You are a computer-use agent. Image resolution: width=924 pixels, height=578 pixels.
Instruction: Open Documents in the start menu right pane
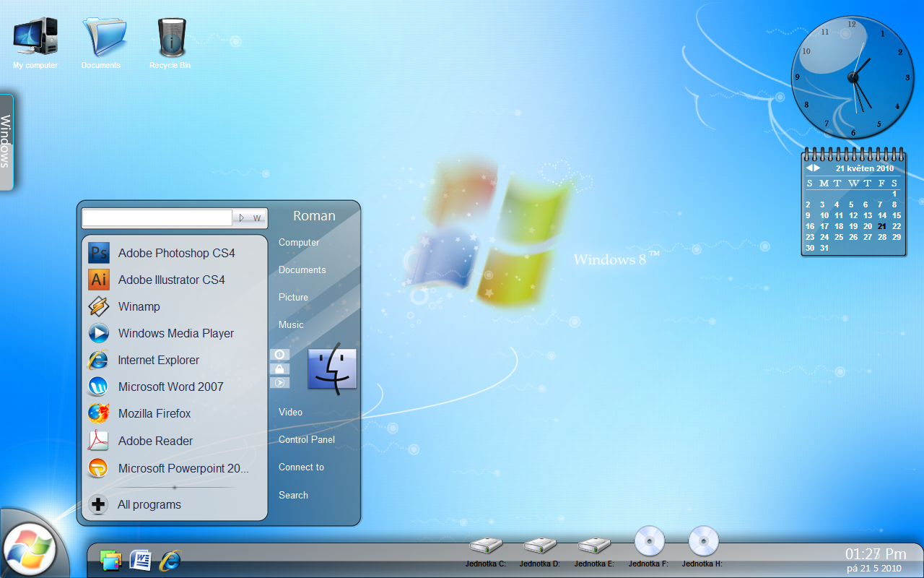(302, 270)
